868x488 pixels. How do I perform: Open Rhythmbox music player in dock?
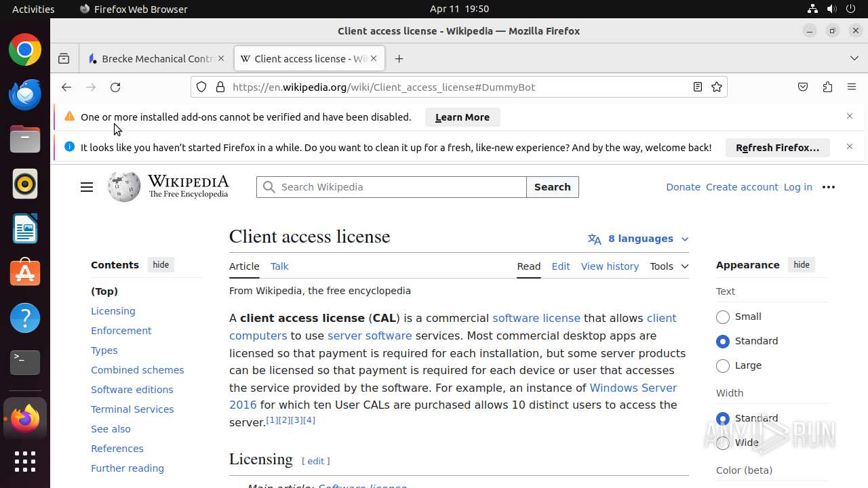[x=25, y=184]
